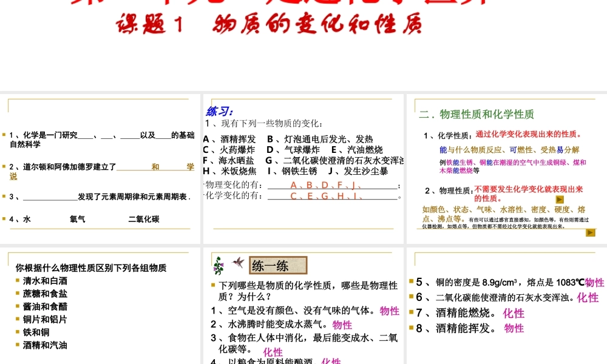Click the line 1、现有下列一些物质的变化
607x364 pixels.
[x=263, y=123]
